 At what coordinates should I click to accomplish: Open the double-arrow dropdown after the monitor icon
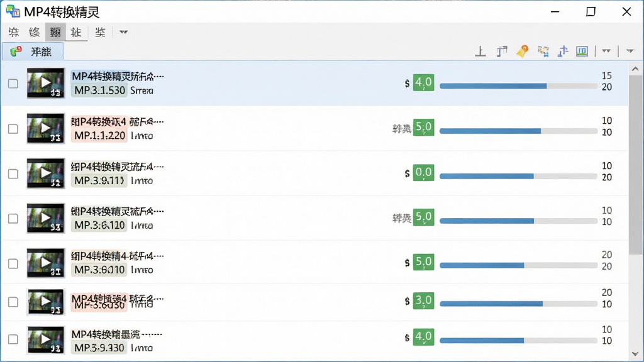coord(606,52)
